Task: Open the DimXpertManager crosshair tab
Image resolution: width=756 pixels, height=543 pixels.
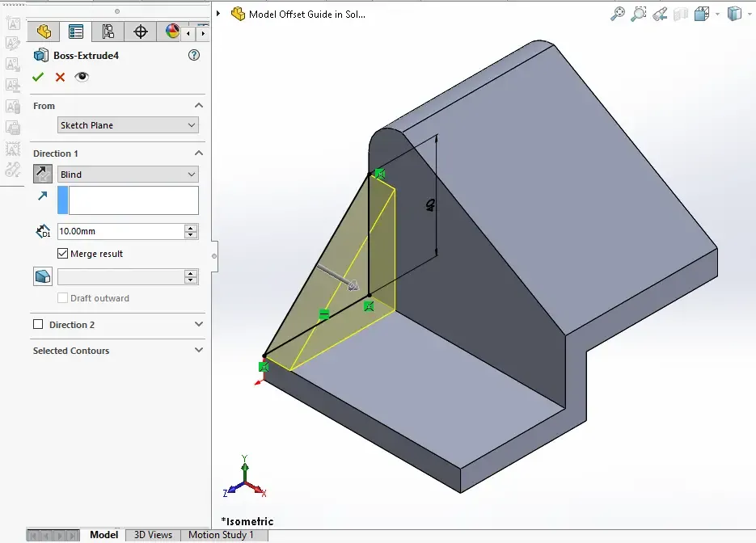Action: 141,32
